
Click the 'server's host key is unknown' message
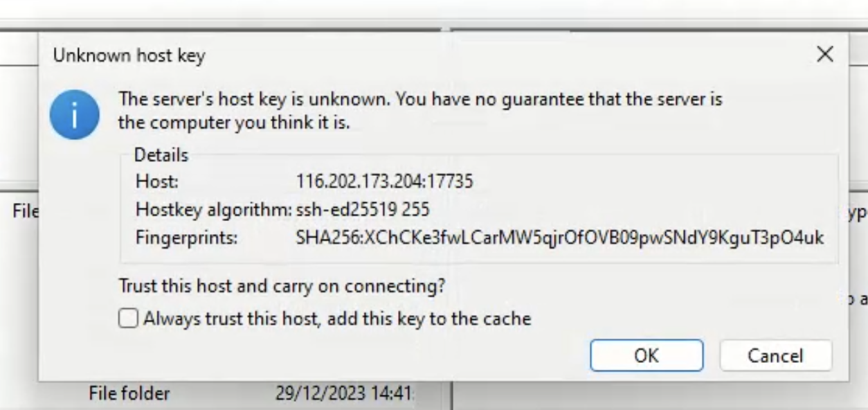tap(421, 100)
